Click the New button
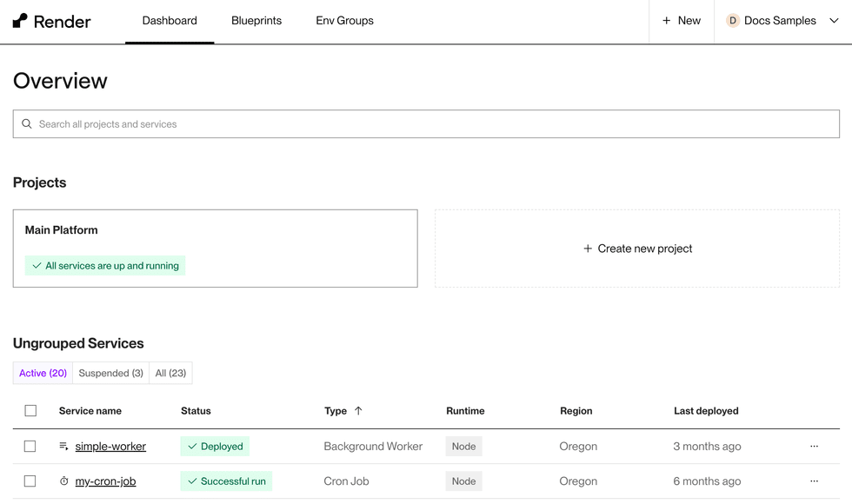The height and width of the screenshot is (504, 852). [x=682, y=21]
